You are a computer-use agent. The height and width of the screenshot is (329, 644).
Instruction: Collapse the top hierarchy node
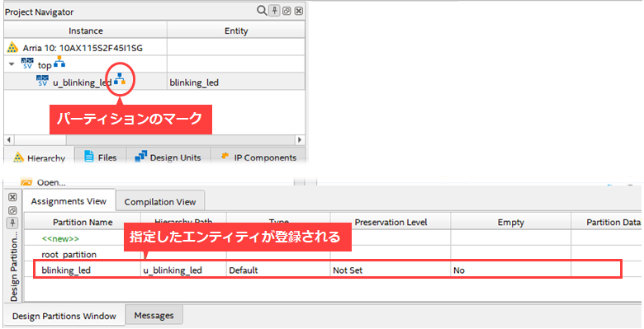12,64
